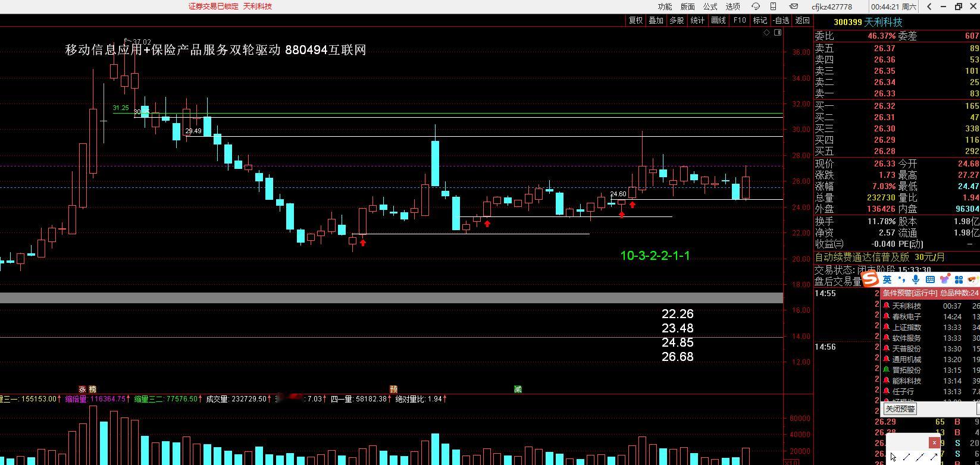Click the 标记 toolbar button
The width and height of the screenshot is (980, 465).
760,20
